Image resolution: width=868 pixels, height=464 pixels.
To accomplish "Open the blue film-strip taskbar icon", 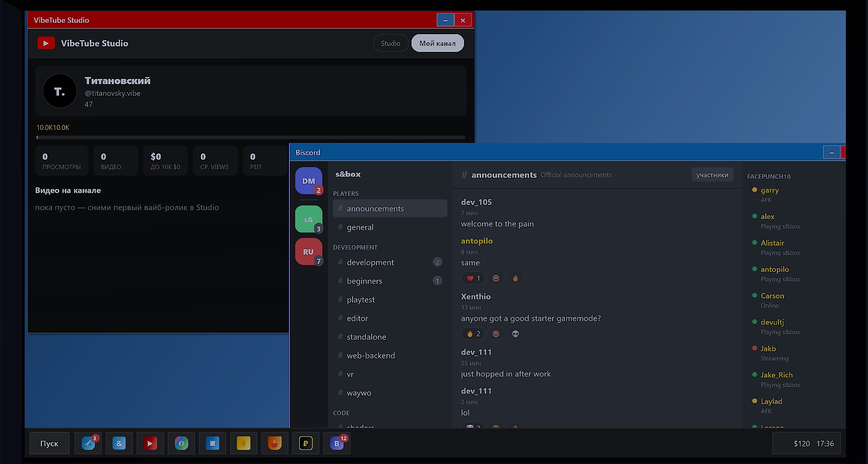I will click(x=213, y=443).
